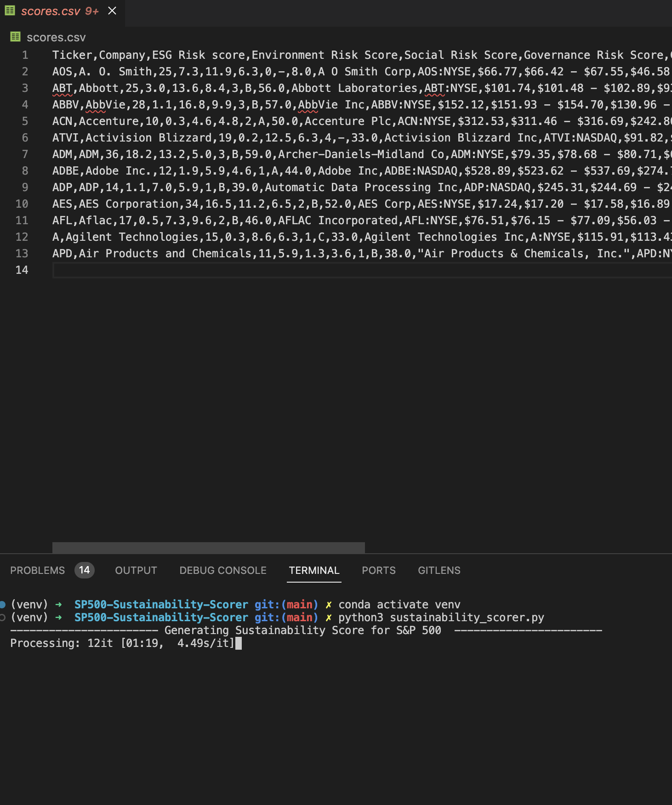
Task: Switch to the DEBUG CONSOLE tab
Action: (223, 570)
